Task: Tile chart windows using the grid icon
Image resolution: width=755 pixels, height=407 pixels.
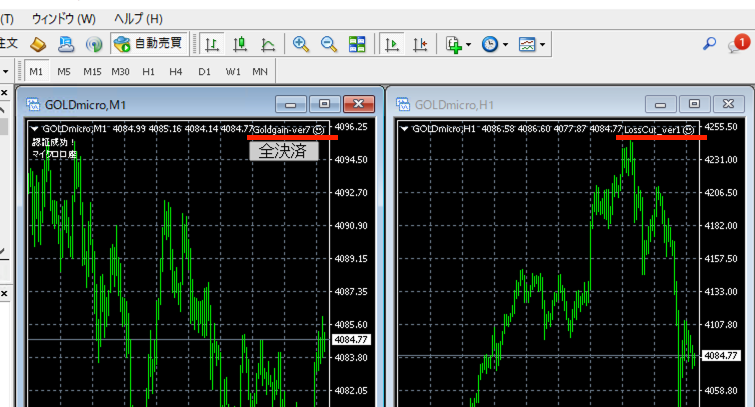Action: pyautogui.click(x=357, y=44)
